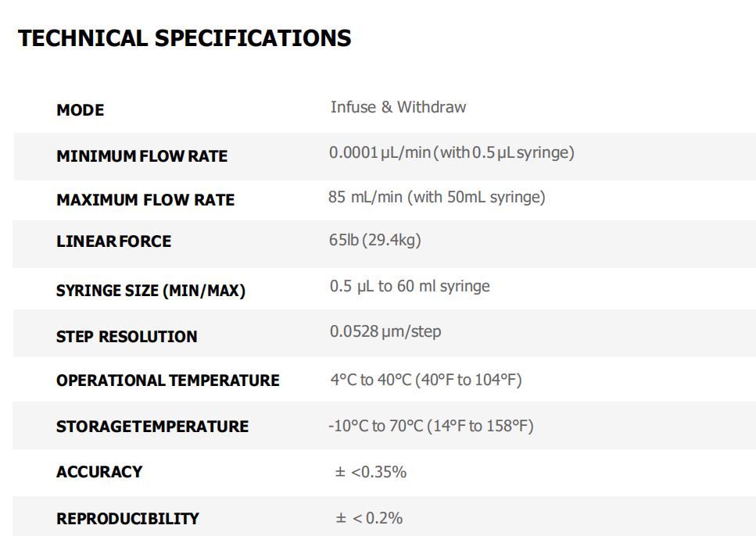Select the MAXIMUM FLOW RATE label
The image size is (756, 536).
pos(145,199)
